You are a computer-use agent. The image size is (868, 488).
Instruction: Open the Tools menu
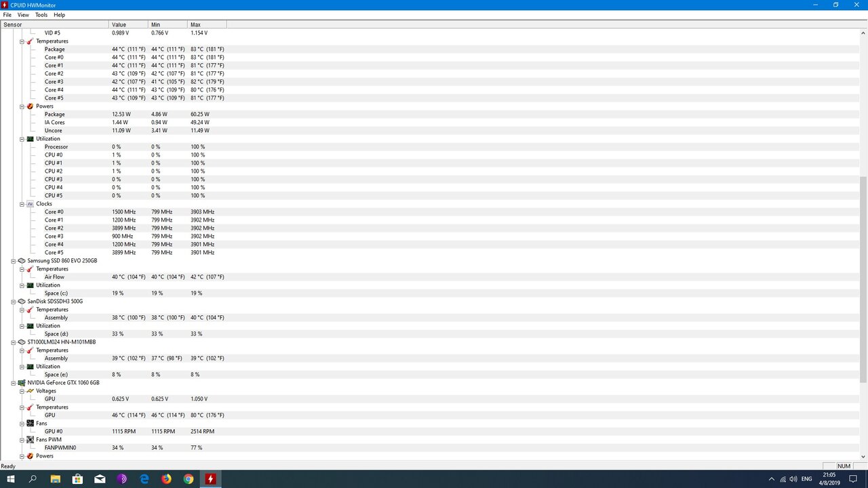[41, 15]
